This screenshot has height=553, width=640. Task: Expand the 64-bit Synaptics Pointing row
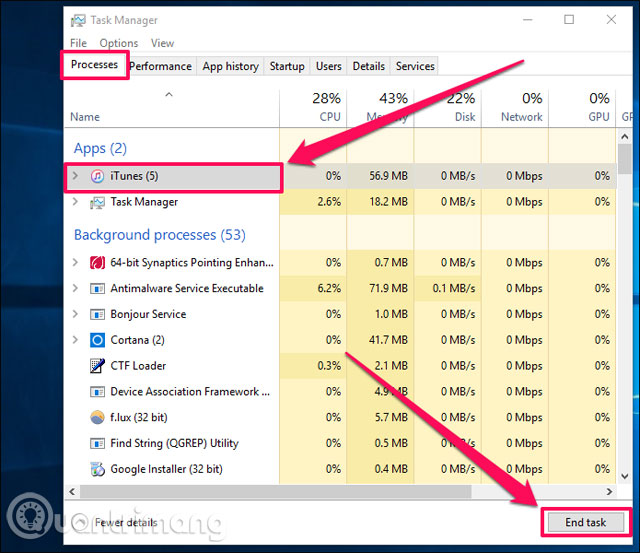tap(75, 262)
